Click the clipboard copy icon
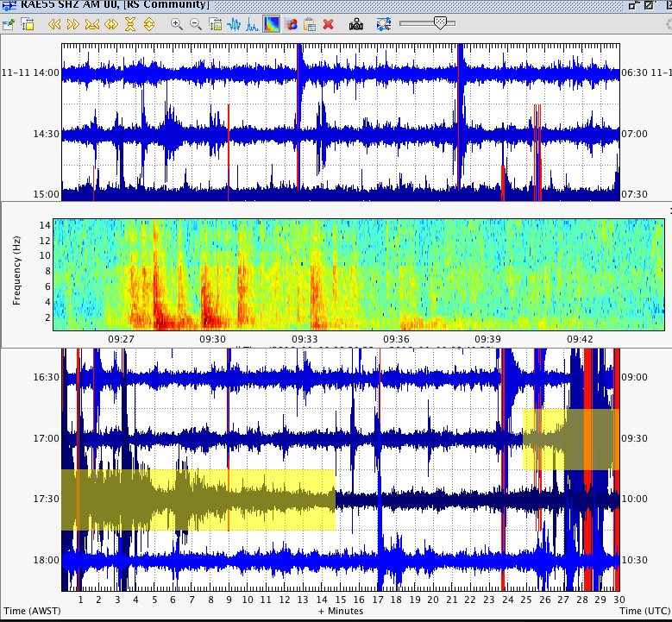The width and height of the screenshot is (672, 622). coord(310,24)
